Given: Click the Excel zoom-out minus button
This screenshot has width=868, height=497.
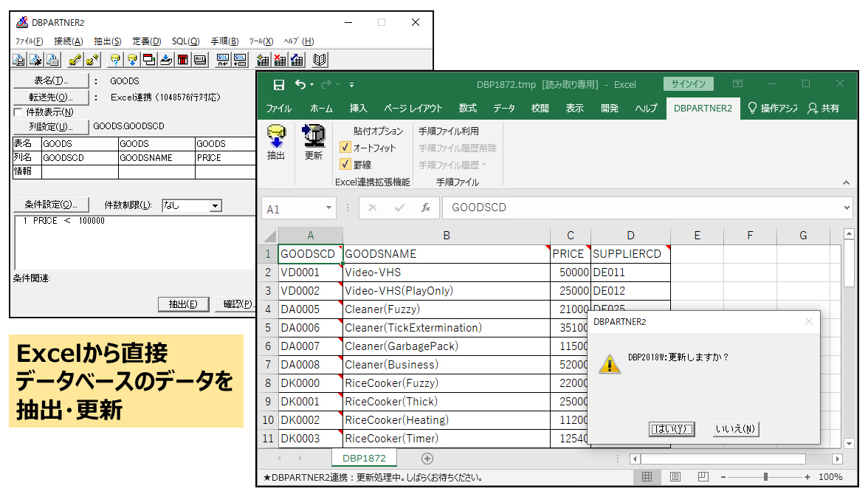Looking at the screenshot, I should (723, 477).
